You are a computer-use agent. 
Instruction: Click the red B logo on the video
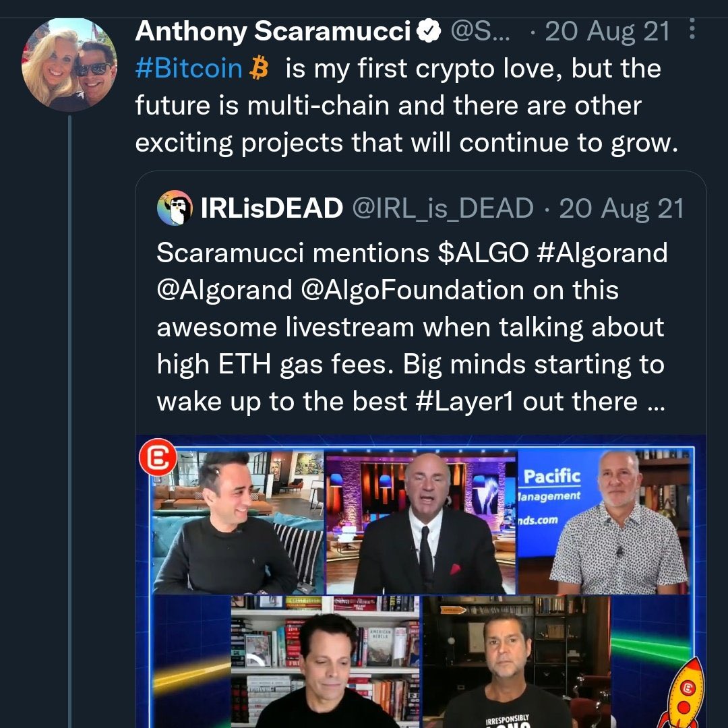(x=158, y=457)
